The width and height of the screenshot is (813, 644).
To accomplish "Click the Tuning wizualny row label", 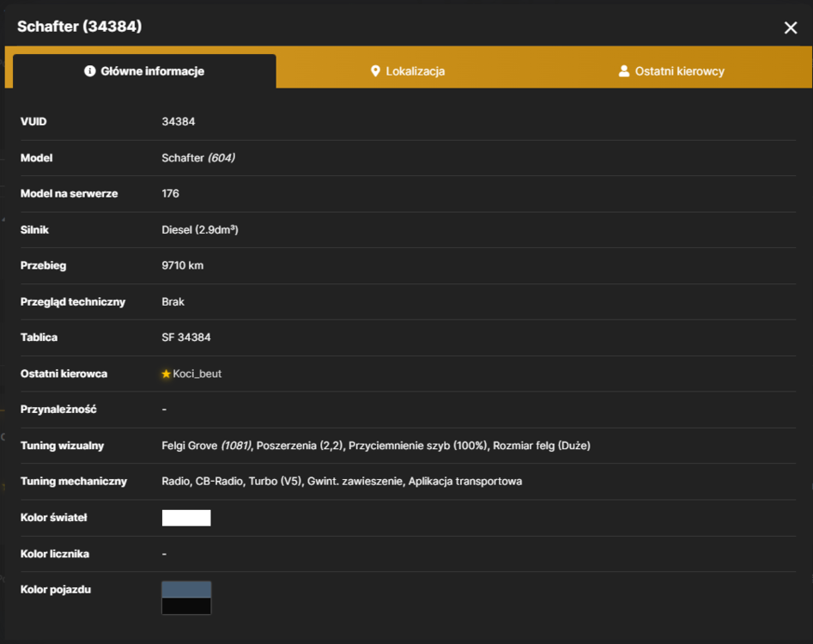I will click(x=62, y=446).
